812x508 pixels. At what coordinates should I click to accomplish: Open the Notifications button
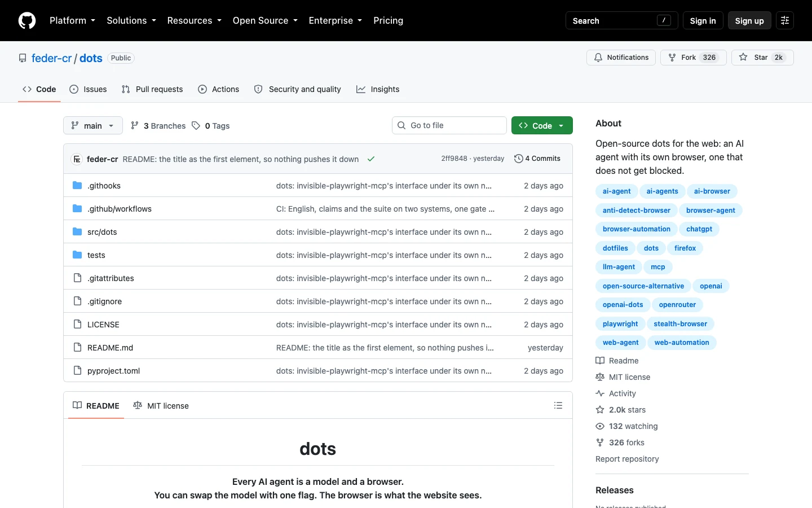click(x=621, y=58)
